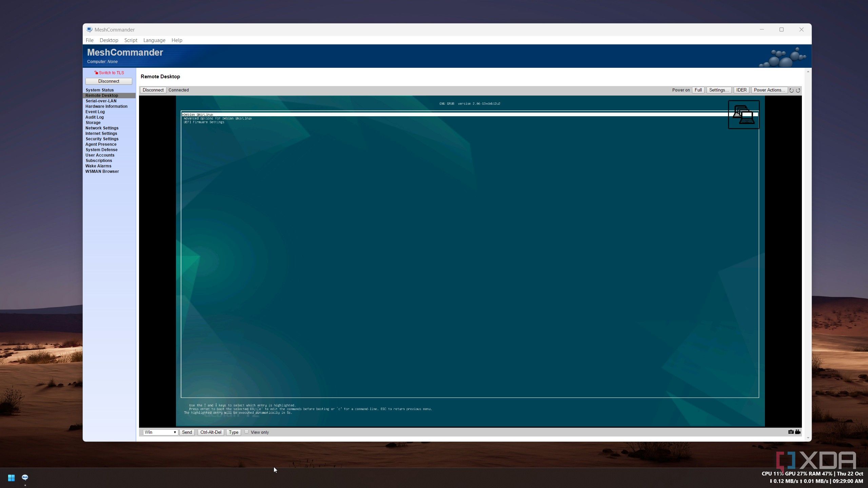Open the File menu
This screenshot has width=868, height=488.
click(90, 40)
